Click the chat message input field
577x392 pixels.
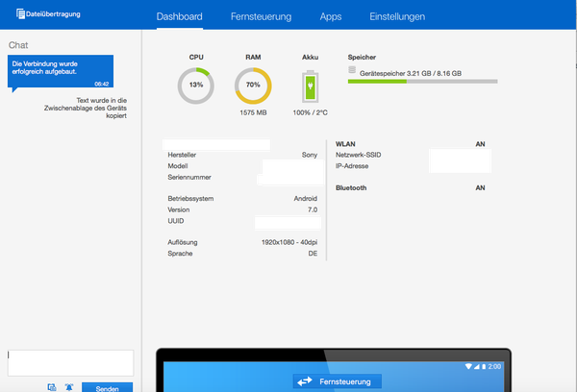pos(70,362)
